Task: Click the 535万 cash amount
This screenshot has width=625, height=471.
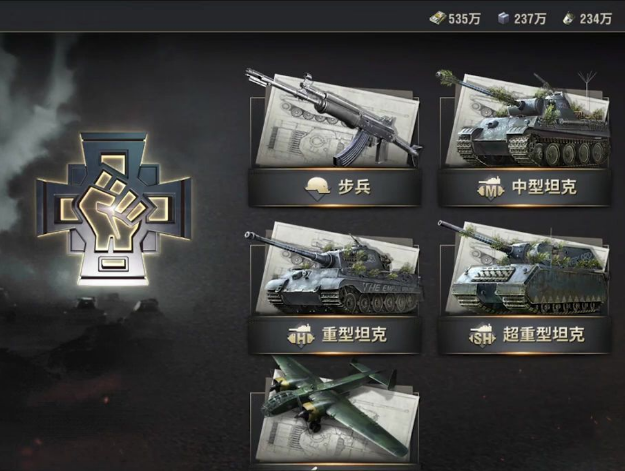Action: click(464, 19)
